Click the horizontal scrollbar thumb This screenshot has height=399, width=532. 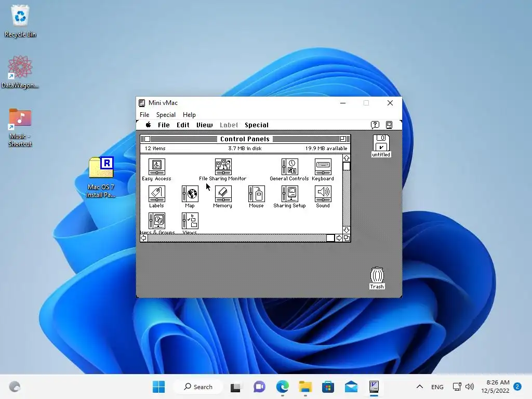click(330, 238)
